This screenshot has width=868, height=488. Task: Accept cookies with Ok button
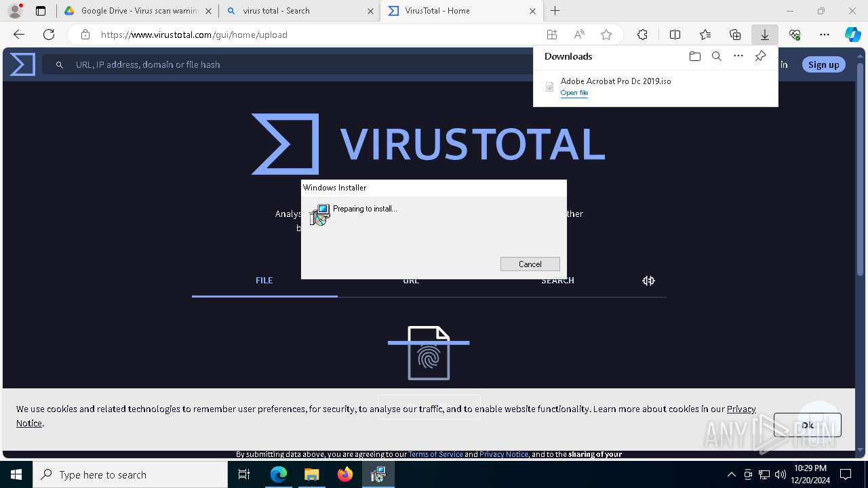(808, 425)
